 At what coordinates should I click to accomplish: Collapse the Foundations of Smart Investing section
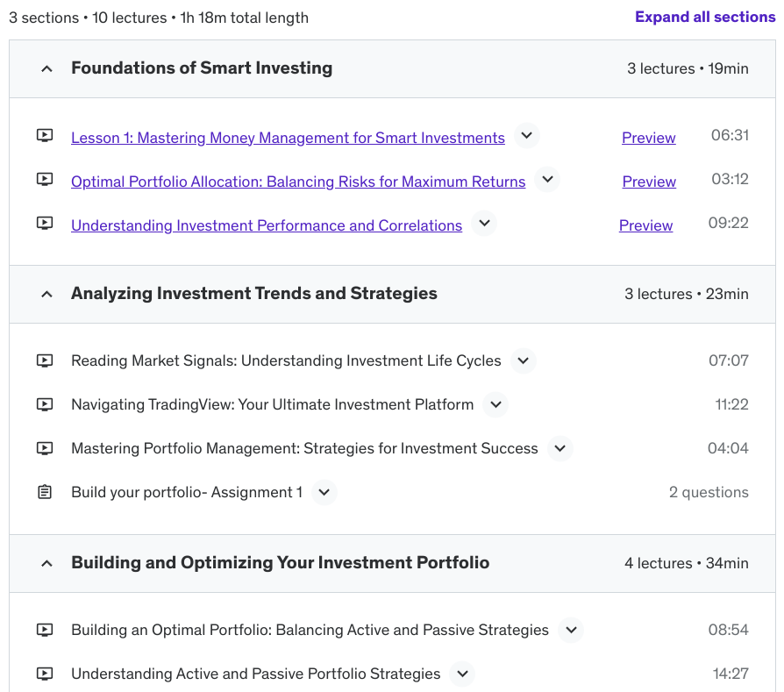pos(47,68)
